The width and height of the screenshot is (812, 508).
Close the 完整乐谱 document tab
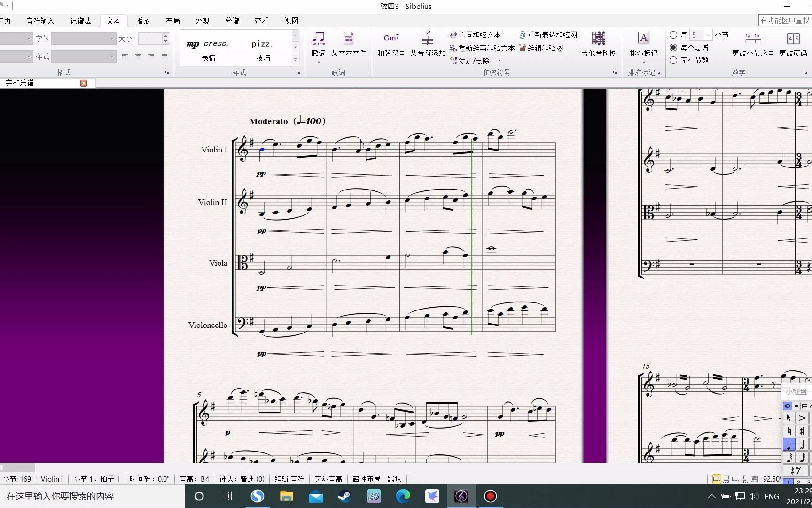click(x=84, y=83)
